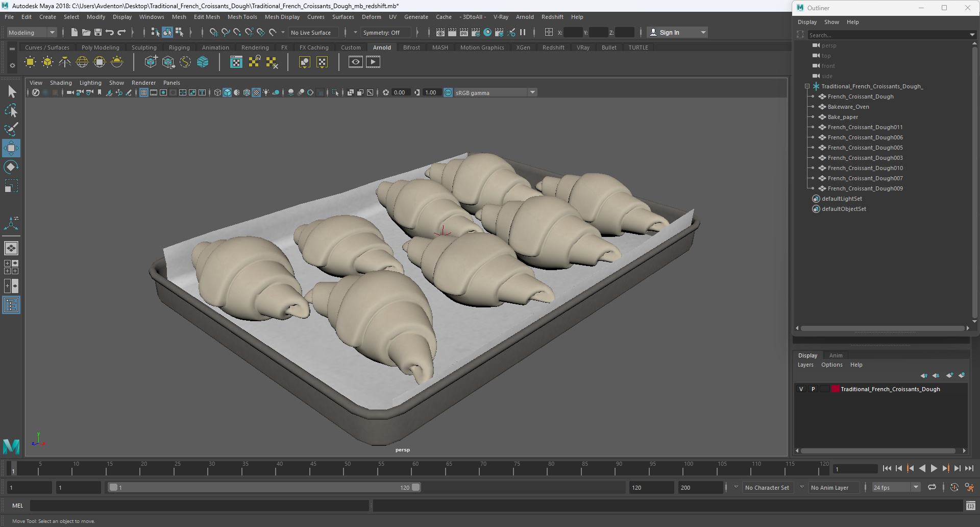This screenshot has height=527, width=980.
Task: Open Outliner search filter dropdown arrow
Action: coord(972,35)
